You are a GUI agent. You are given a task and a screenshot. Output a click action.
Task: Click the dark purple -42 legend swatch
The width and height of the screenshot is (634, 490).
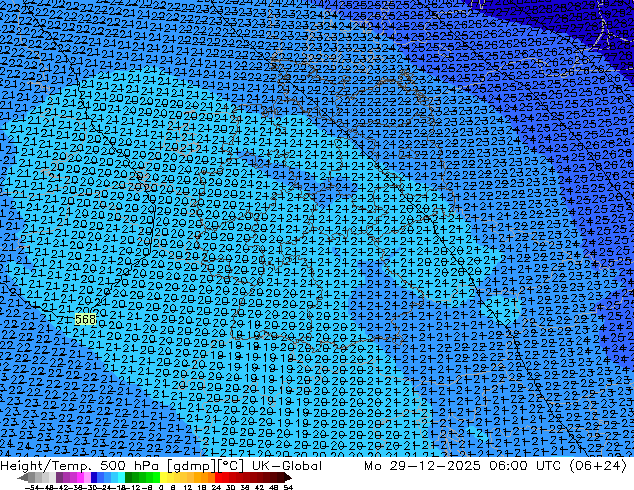point(59,477)
